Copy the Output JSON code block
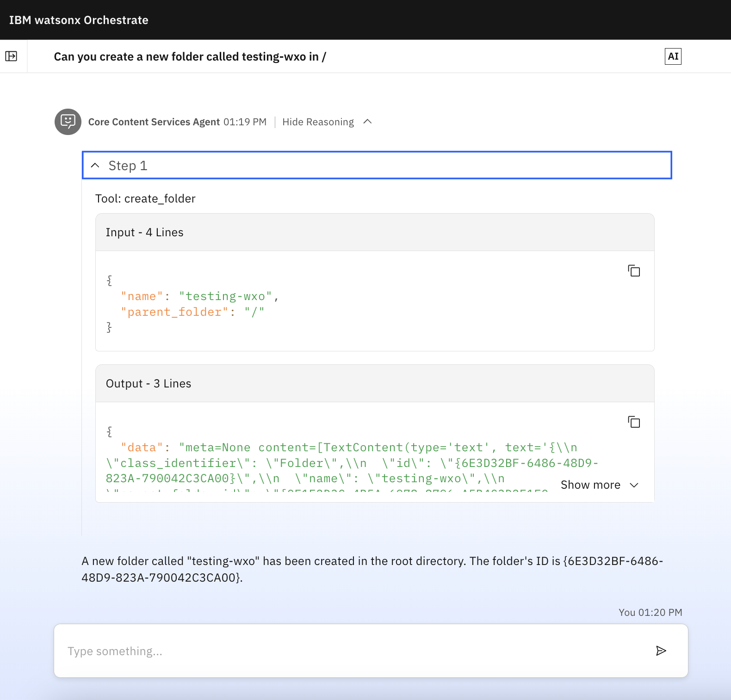Viewport: 731px width, 700px height. [634, 422]
